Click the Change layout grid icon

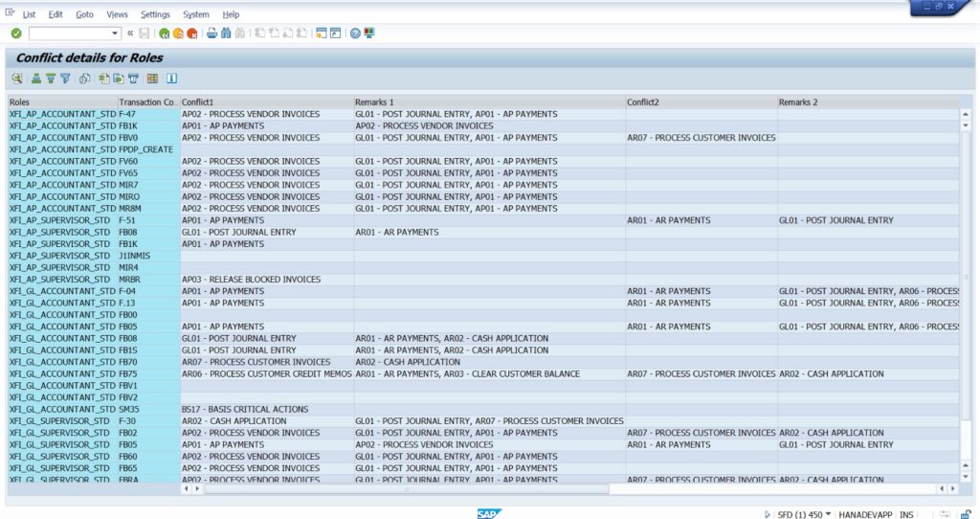pyautogui.click(x=152, y=79)
